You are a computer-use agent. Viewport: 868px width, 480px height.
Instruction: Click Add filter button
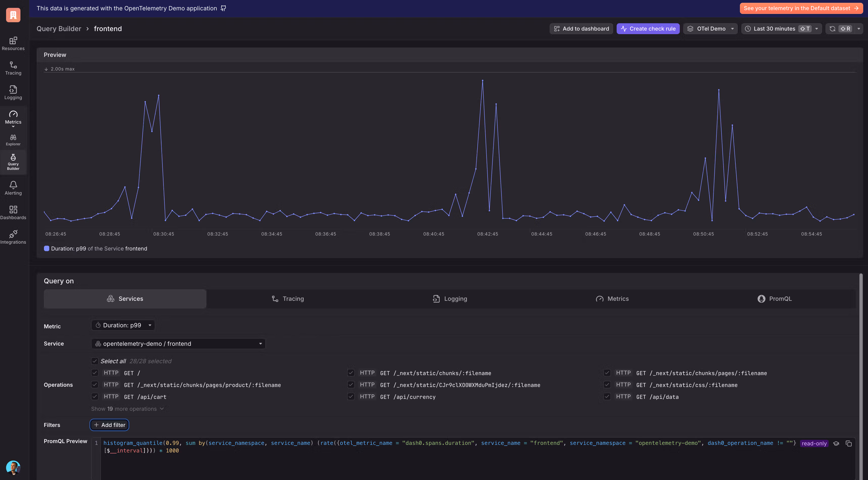tap(110, 425)
